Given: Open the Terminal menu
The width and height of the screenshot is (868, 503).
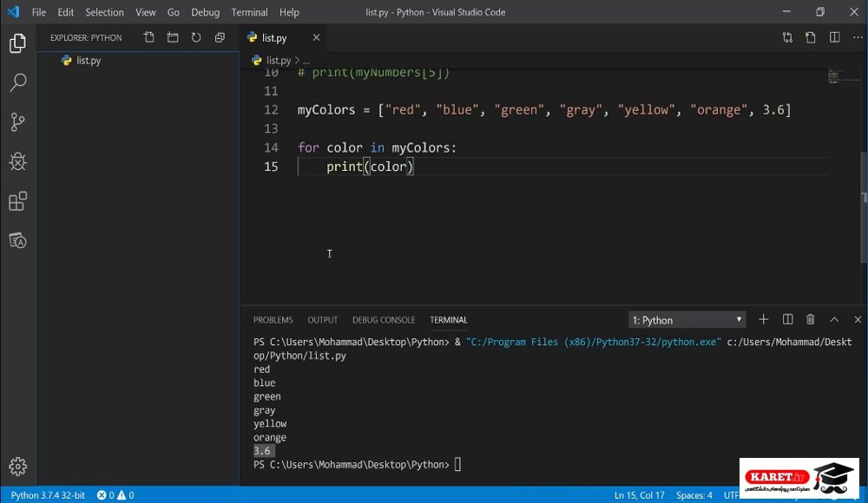Looking at the screenshot, I should pyautogui.click(x=249, y=12).
